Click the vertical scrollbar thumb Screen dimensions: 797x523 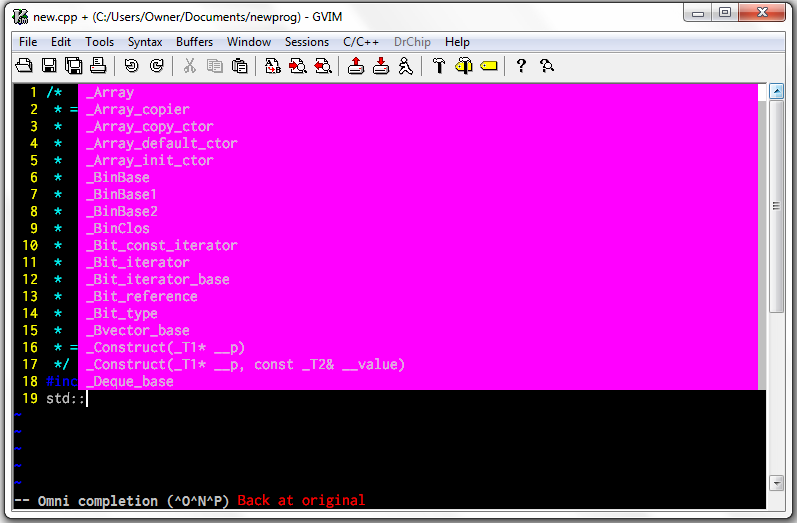tap(776, 206)
